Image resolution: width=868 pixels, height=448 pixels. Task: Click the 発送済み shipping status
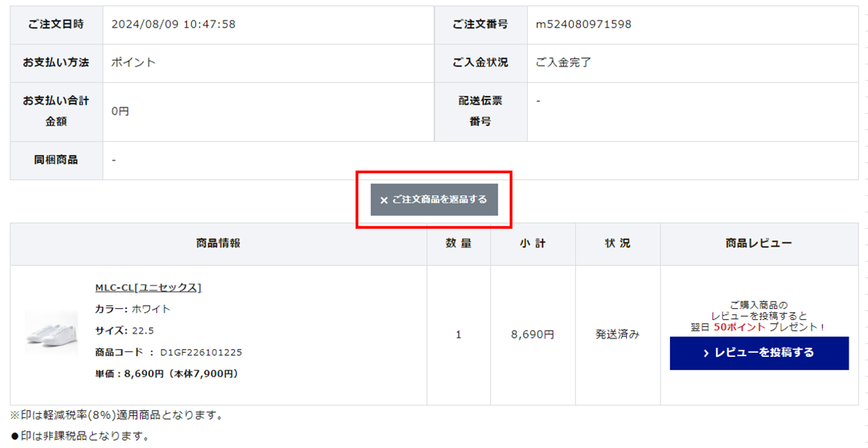tap(617, 334)
